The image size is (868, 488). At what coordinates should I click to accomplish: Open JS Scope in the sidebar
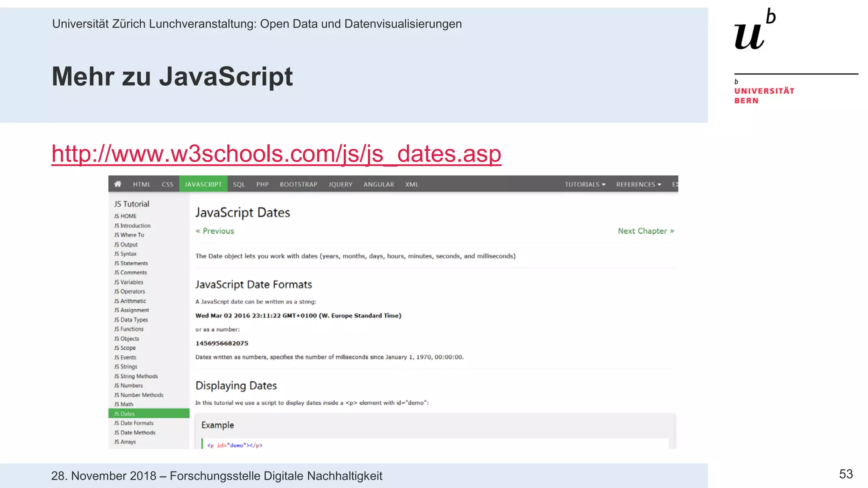pyautogui.click(x=125, y=348)
